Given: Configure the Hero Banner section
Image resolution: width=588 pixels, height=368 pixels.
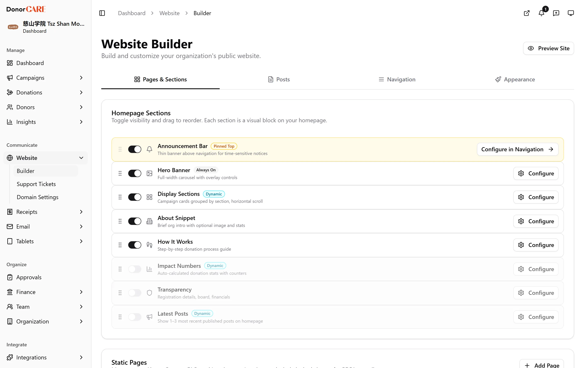Looking at the screenshot, I should pyautogui.click(x=536, y=173).
